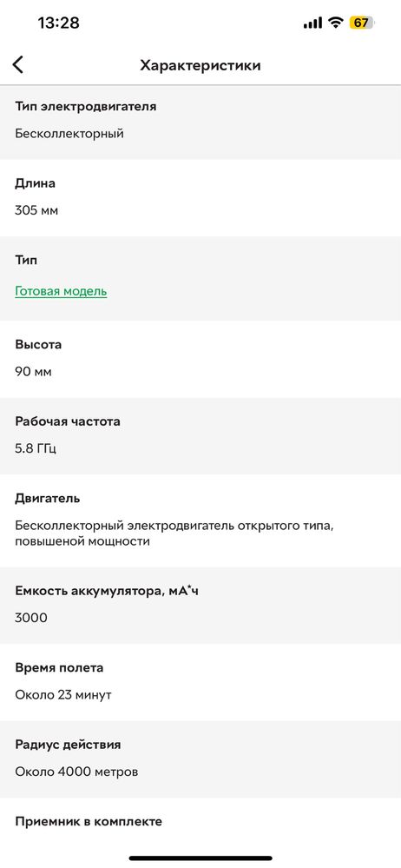The width and height of the screenshot is (401, 868).
Task: Tap the back arrow icon
Action: 17,65
